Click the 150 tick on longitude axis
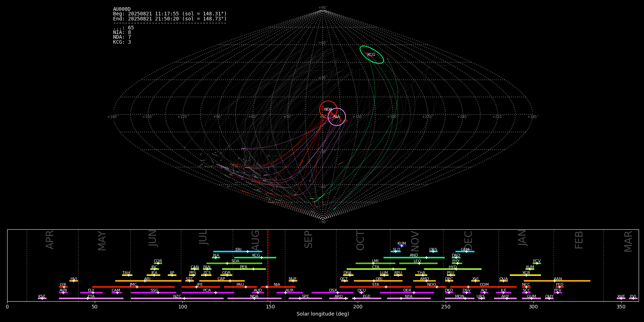This screenshot has width=644, height=322. (x=270, y=307)
